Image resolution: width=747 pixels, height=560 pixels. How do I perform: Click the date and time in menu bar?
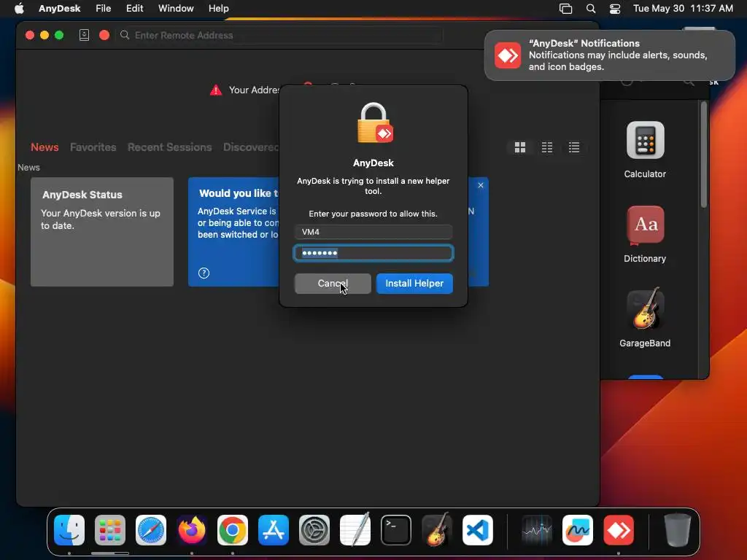tap(683, 9)
